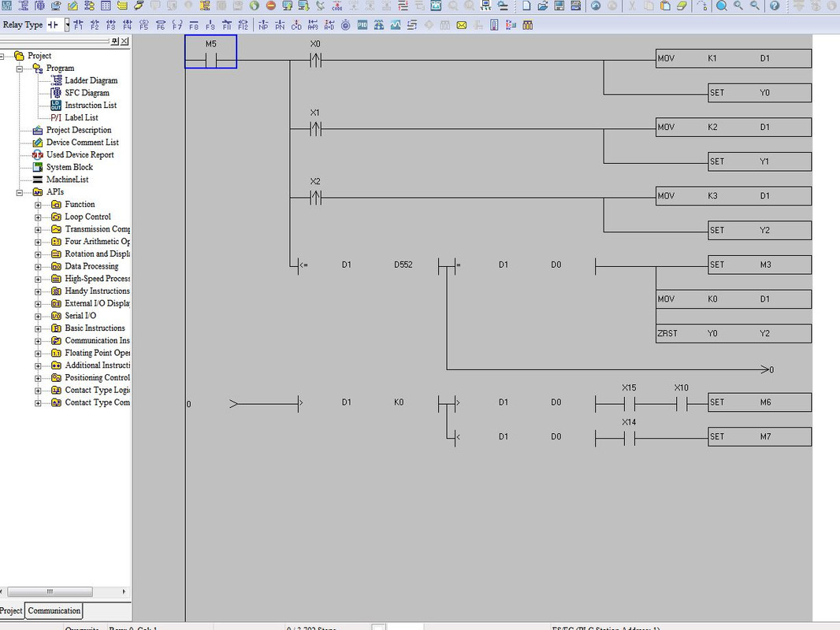Viewport: 840px width, 630px height.
Task: Switch to the Communication tab
Action: (54, 611)
